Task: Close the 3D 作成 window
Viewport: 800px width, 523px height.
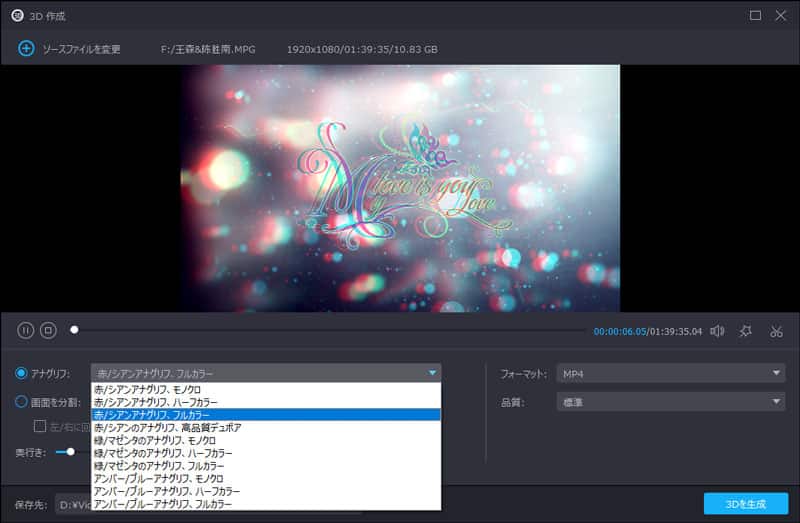Action: (x=781, y=16)
